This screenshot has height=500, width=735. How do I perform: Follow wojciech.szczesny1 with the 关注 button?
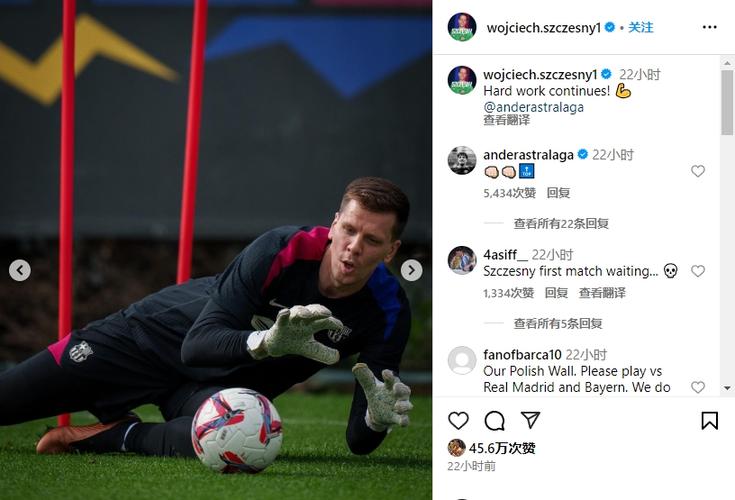click(x=640, y=27)
